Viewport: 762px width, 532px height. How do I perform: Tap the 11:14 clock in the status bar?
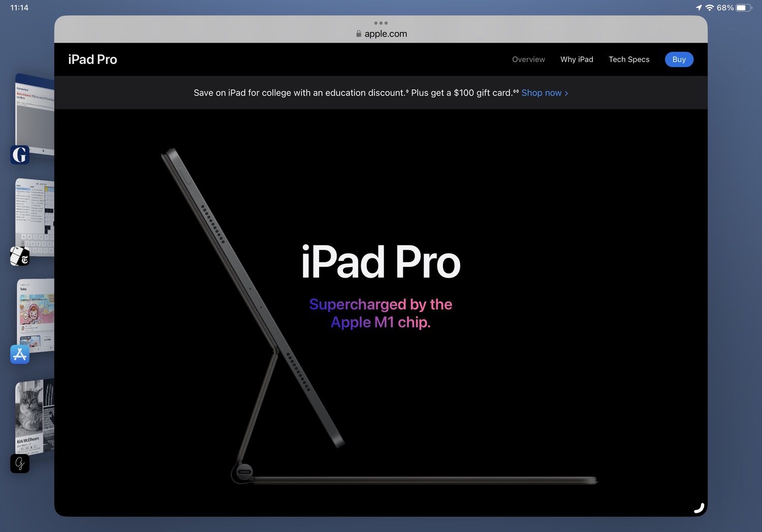click(19, 8)
